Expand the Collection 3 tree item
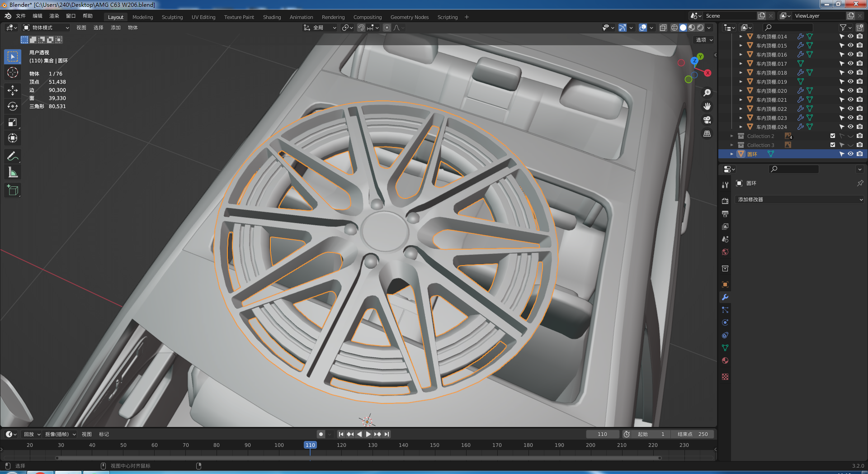Viewport: 868px width, 474px height. pyautogui.click(x=732, y=145)
